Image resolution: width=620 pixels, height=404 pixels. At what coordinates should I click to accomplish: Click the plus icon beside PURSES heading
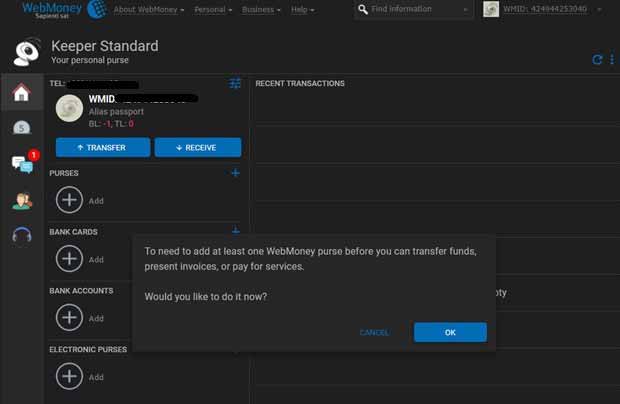pyautogui.click(x=235, y=173)
